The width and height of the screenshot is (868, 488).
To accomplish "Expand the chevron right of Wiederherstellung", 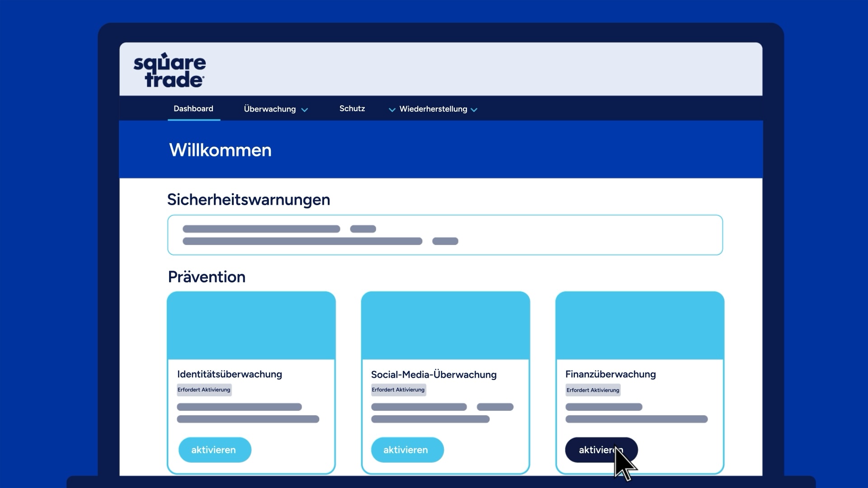I will pos(474,110).
